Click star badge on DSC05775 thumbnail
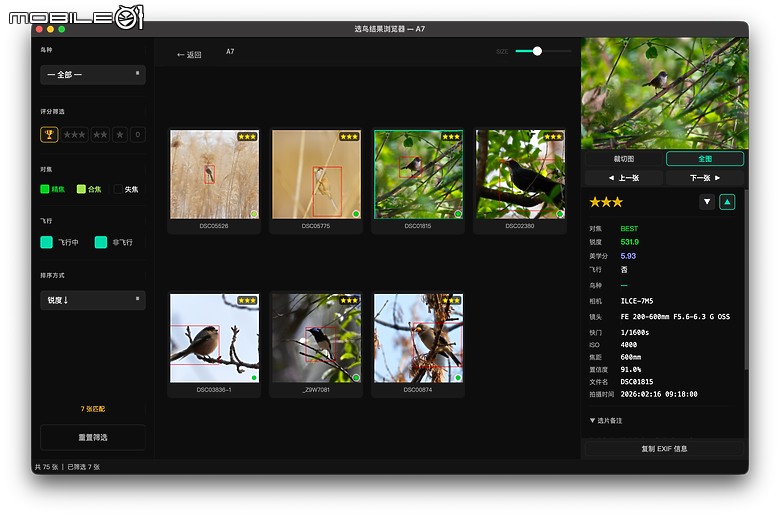The image size is (780, 516). coord(349,136)
